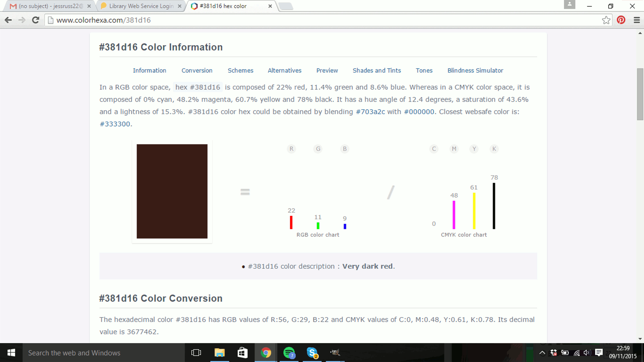Open the #000000 color link
This screenshot has height=362, width=644.
419,112
